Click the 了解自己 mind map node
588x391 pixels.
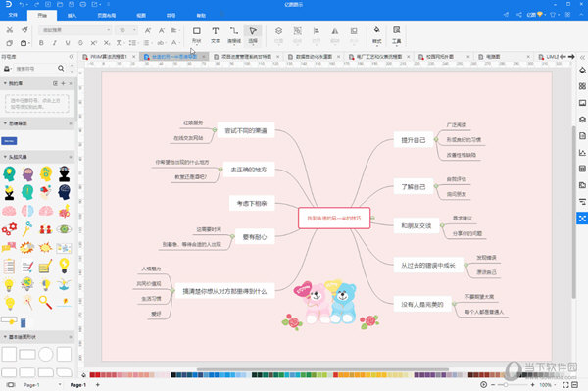[414, 187]
